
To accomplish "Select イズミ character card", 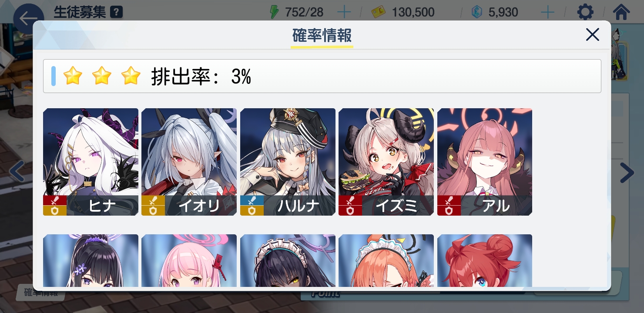I will (386, 162).
